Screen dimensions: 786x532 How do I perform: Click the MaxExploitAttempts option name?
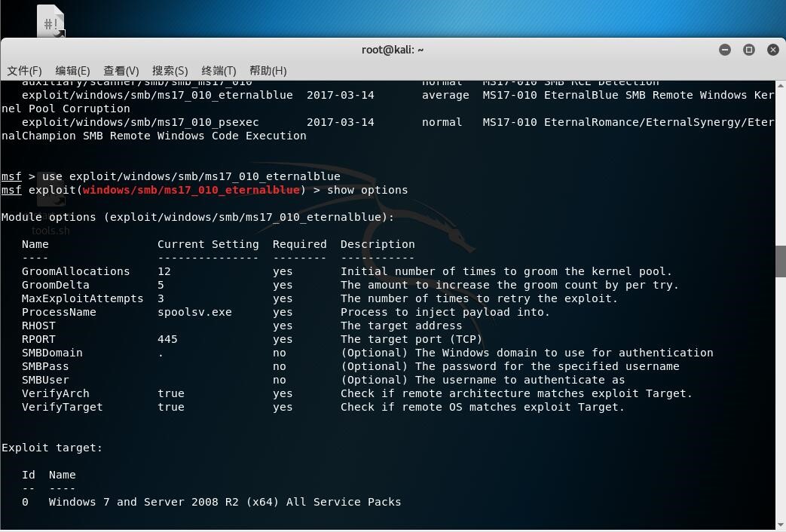point(83,298)
